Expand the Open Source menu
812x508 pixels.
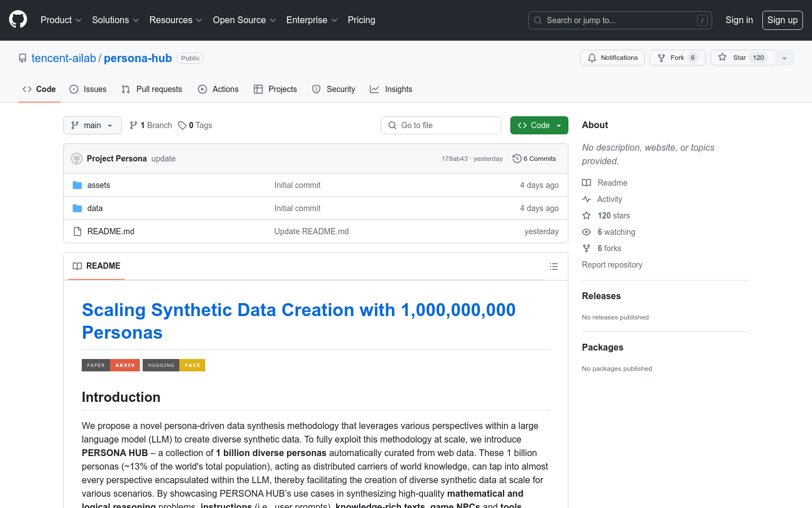(244, 20)
